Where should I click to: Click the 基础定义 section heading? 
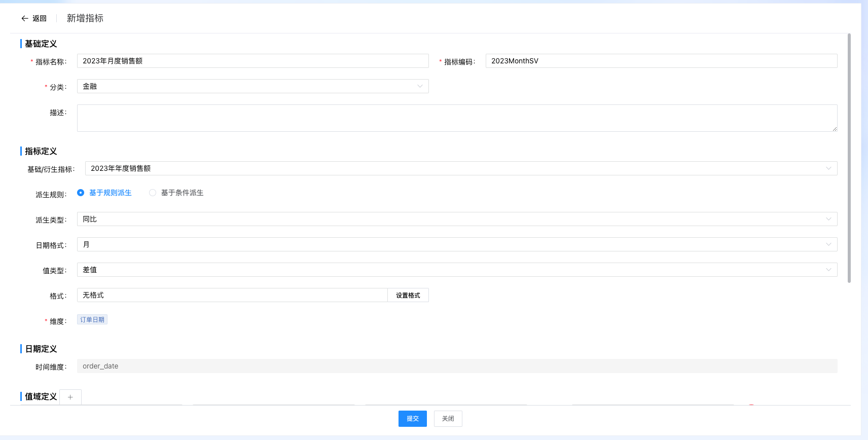pos(41,44)
